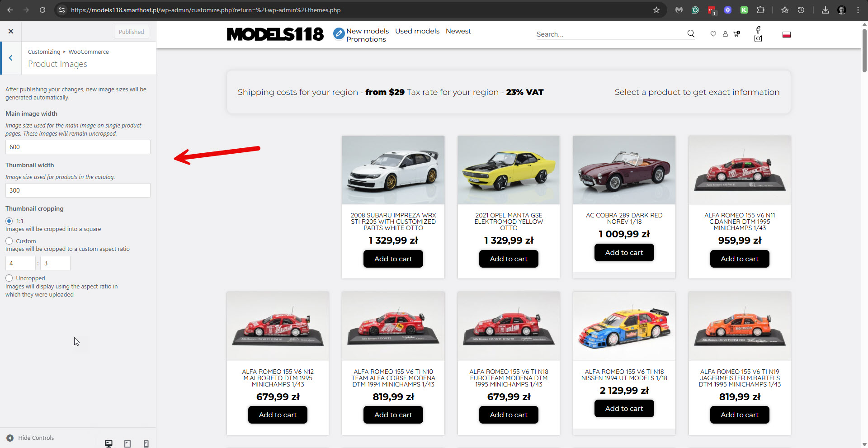Edit custom aspect ratio height value 3
The height and width of the screenshot is (448, 868).
tap(55, 263)
